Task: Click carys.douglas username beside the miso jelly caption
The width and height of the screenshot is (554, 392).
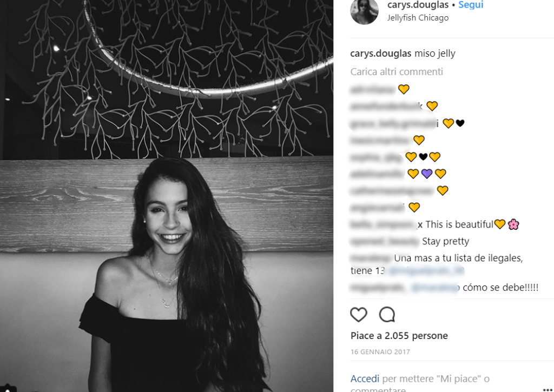Action: click(x=381, y=54)
